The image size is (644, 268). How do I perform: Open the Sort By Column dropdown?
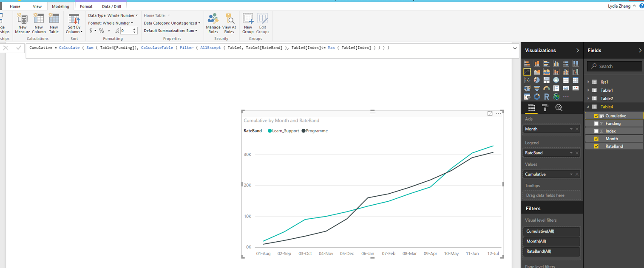(x=74, y=24)
